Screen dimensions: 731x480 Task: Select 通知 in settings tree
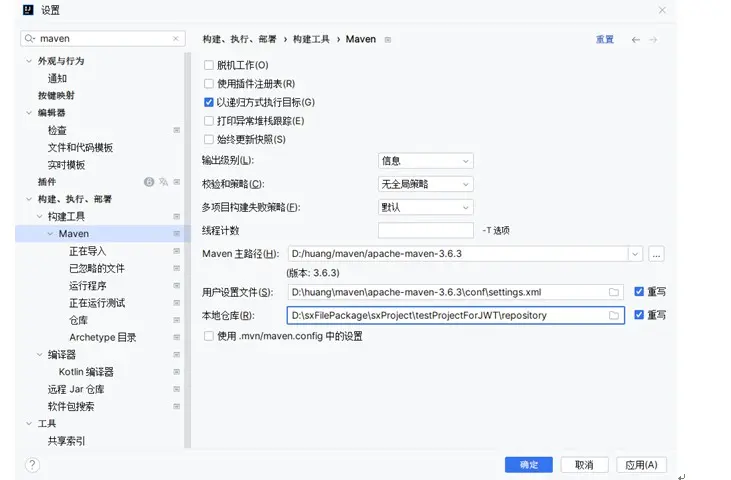tap(57, 78)
